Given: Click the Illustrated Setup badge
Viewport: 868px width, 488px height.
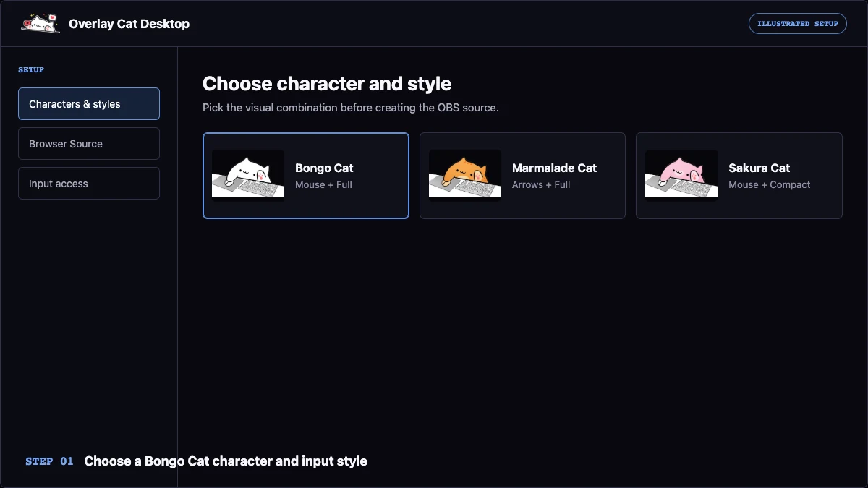Looking at the screenshot, I should (798, 24).
